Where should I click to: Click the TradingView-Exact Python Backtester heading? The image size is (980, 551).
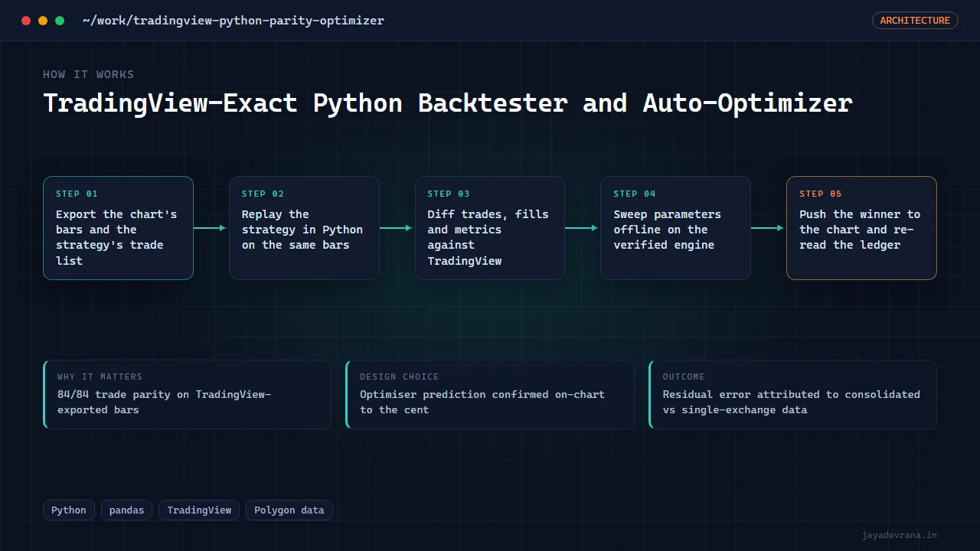coord(448,103)
